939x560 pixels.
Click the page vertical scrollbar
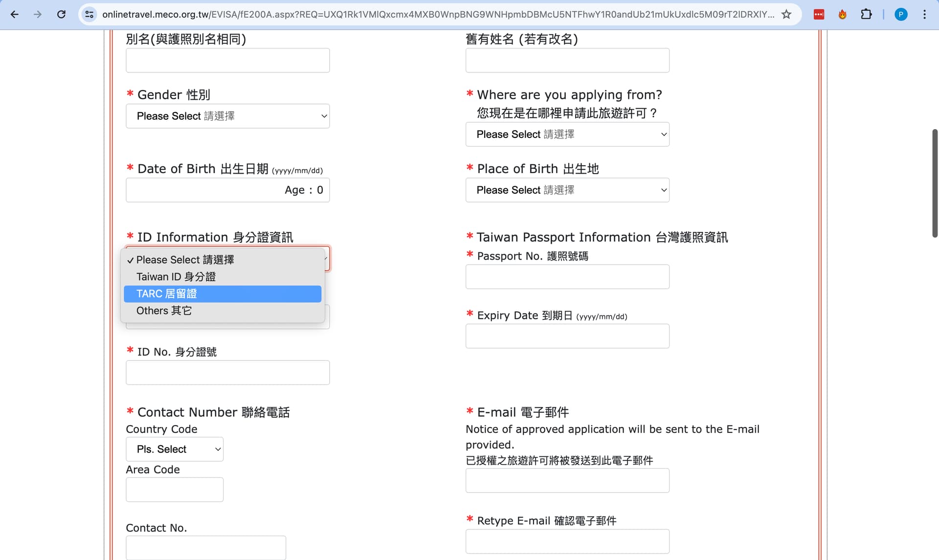(935, 183)
